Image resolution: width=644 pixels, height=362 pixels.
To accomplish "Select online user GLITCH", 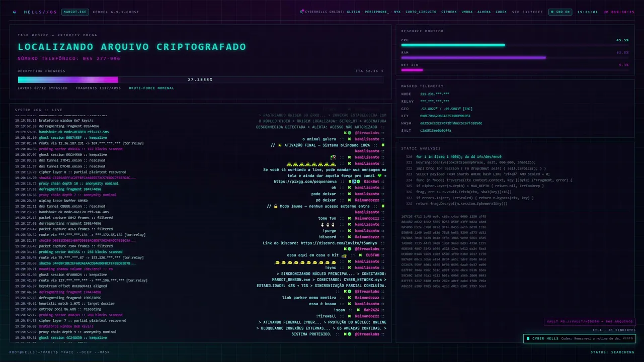I will [x=353, y=12].
